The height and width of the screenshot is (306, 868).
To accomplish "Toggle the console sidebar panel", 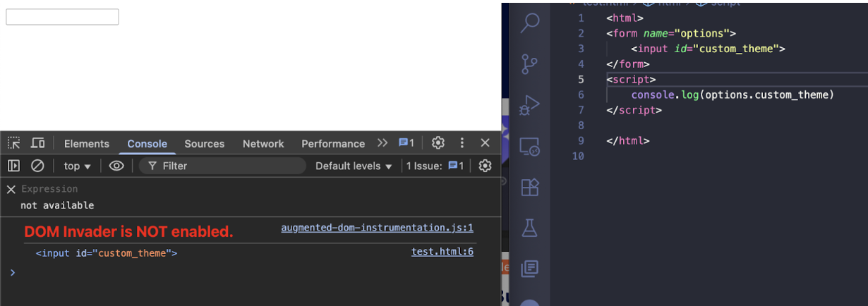I will tap(13, 166).
